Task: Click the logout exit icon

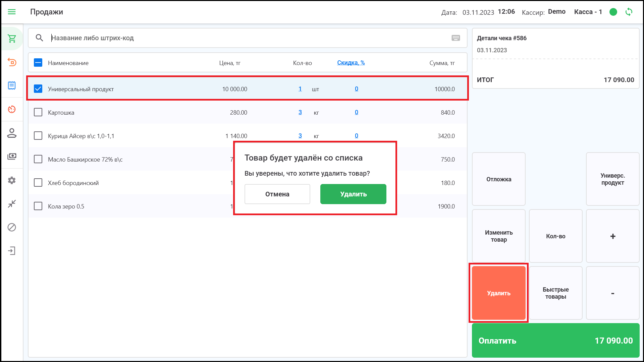Action: click(x=12, y=251)
